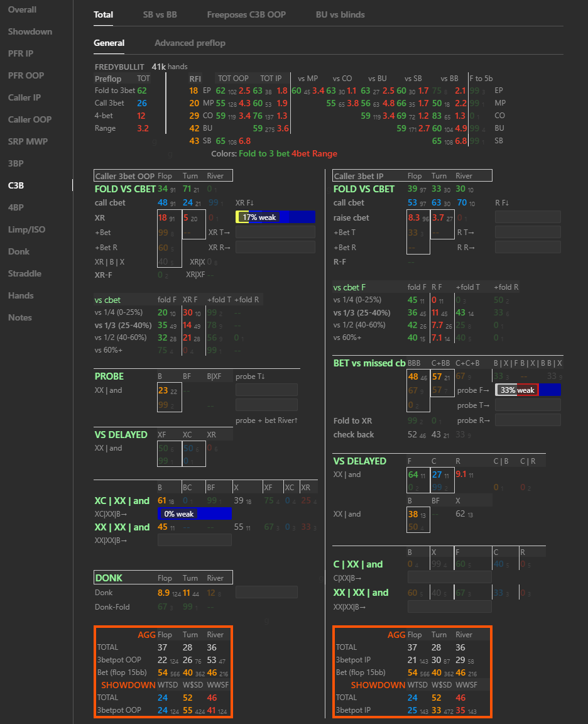
Task: Click the 33% weak probe bar
Action: [x=528, y=390]
